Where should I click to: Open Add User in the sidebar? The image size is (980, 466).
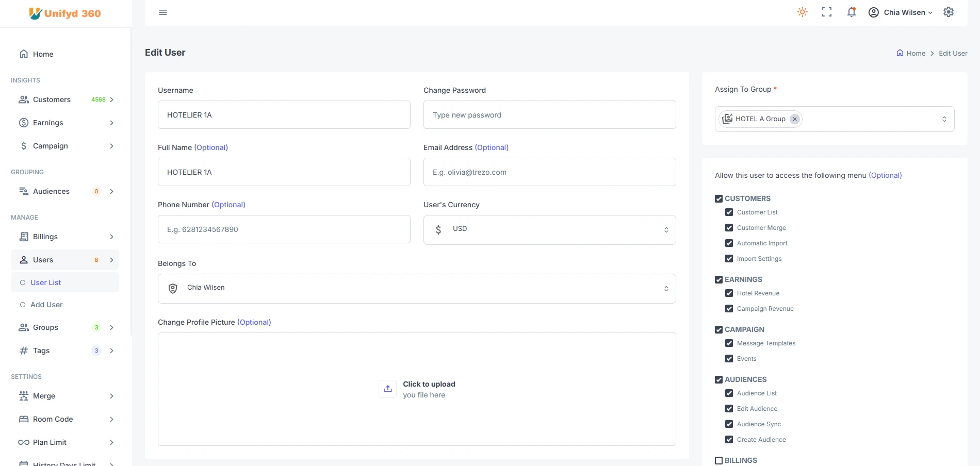point(46,305)
